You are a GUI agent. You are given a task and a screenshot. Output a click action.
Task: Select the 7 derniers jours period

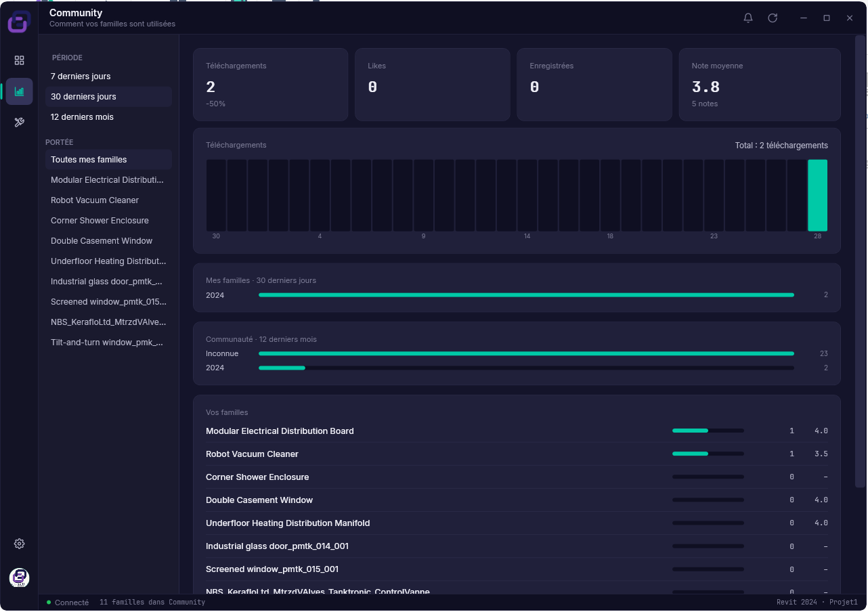(108, 76)
